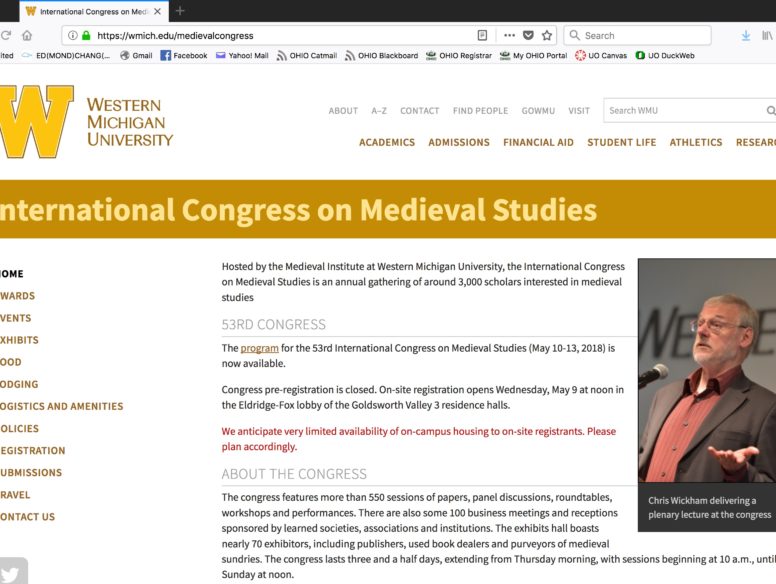Open LOGISTICS AND AMENITIES sidebar link
Viewport: 776px width, 584px height.
[61, 406]
